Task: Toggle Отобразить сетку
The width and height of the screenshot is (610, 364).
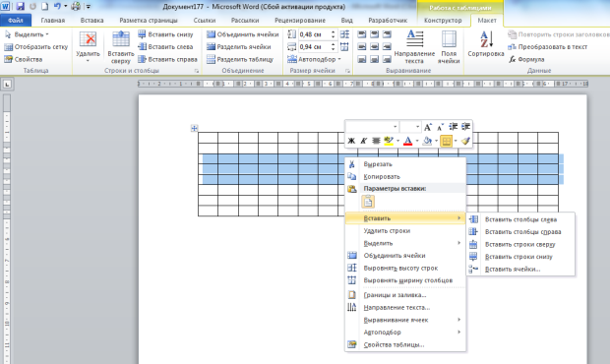Action: [35, 46]
